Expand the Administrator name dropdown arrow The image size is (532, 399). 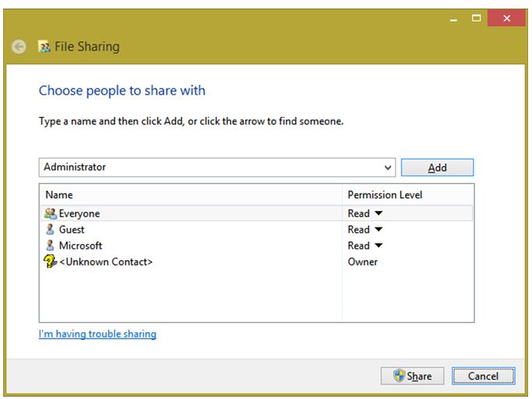pos(388,168)
